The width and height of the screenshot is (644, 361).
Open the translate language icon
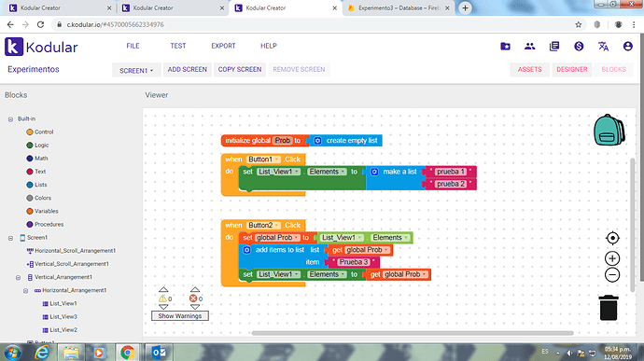click(603, 47)
